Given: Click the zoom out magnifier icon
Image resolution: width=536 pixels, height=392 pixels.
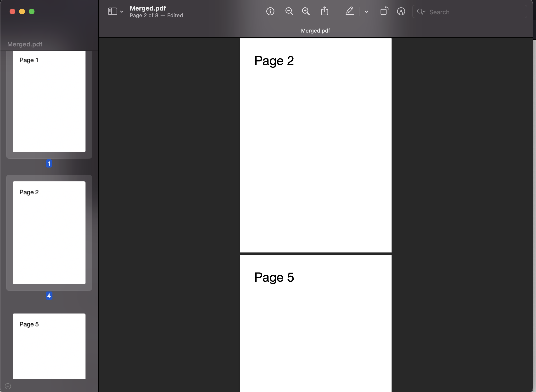Looking at the screenshot, I should (289, 11).
